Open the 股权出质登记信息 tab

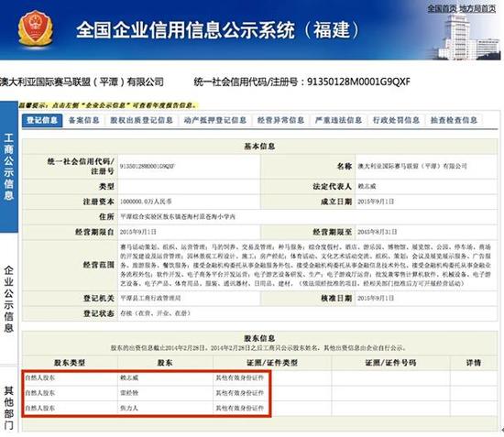(141, 120)
